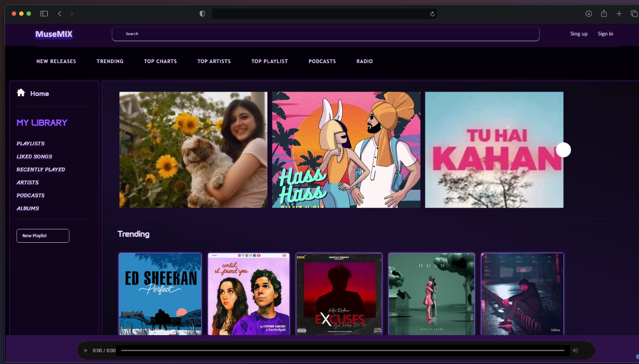Click into the Search field
639x364 pixels.
click(326, 34)
